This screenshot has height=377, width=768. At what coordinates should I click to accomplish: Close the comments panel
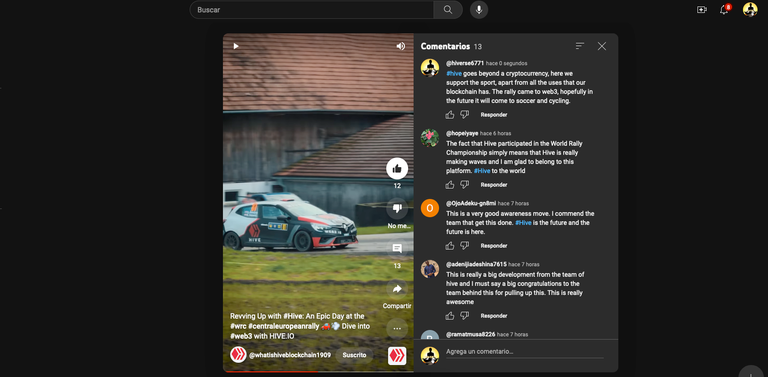click(602, 46)
